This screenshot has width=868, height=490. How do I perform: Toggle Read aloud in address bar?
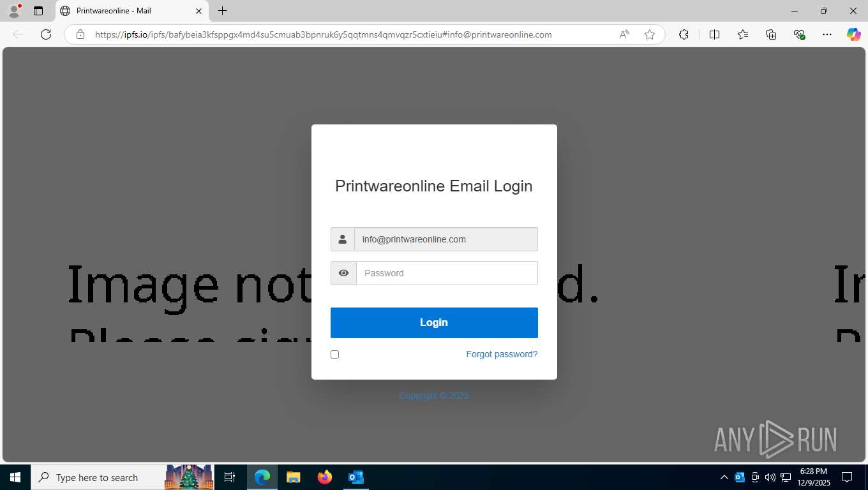pos(624,34)
